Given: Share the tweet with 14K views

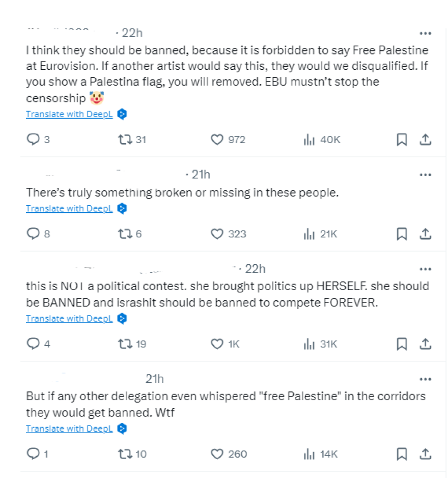Looking at the screenshot, I should click(426, 454).
